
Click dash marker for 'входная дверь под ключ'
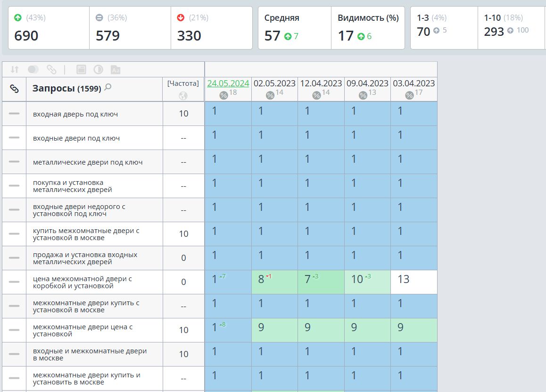(14, 114)
